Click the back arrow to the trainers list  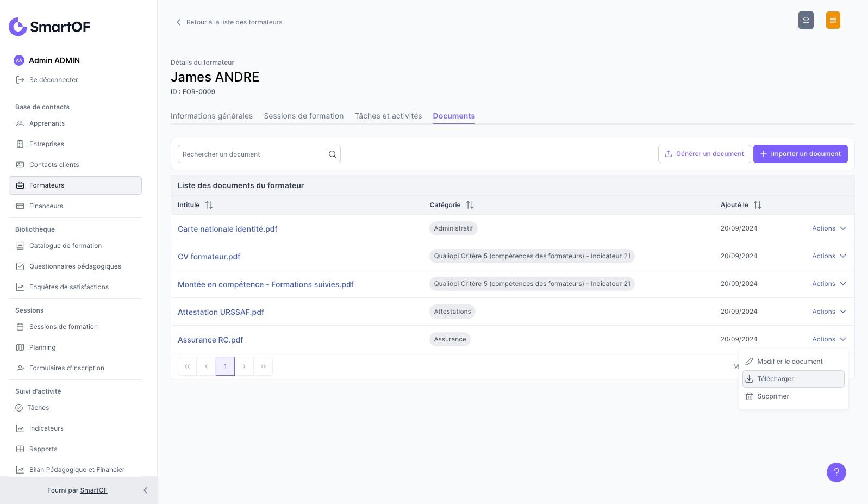click(x=178, y=22)
